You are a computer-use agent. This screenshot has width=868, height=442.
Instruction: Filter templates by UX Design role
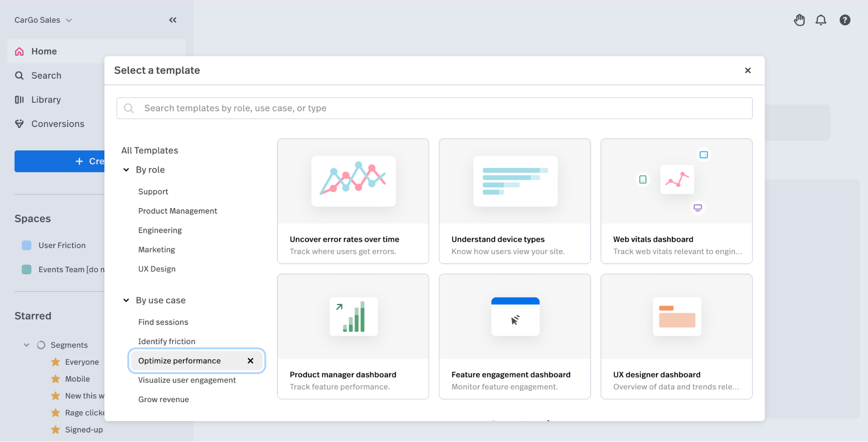pyautogui.click(x=157, y=269)
